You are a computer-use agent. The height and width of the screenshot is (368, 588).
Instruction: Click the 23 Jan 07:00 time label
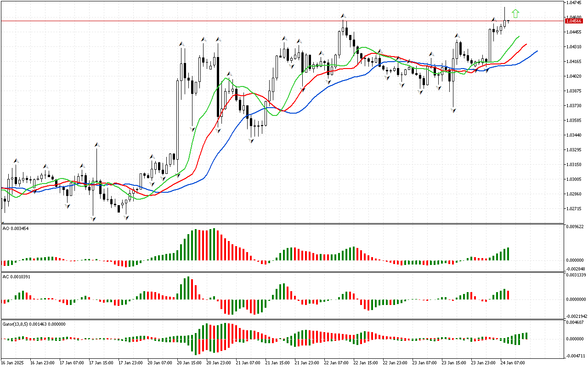(x=424, y=362)
